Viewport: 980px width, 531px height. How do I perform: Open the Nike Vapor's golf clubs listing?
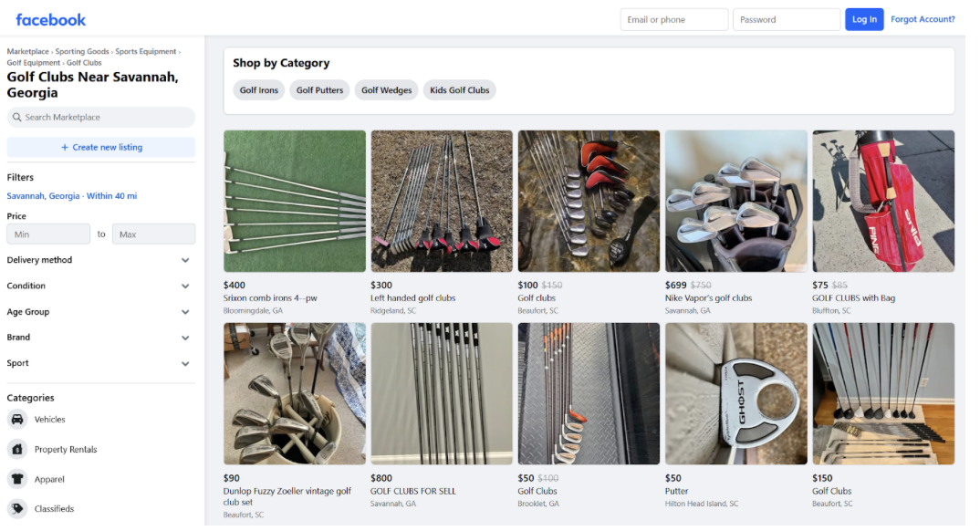[x=735, y=202]
